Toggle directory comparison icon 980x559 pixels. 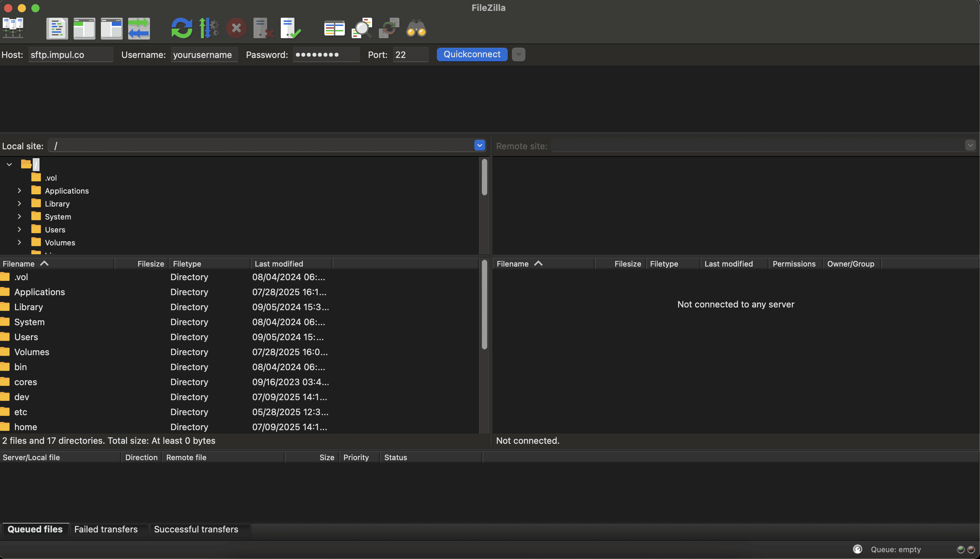pyautogui.click(x=362, y=28)
